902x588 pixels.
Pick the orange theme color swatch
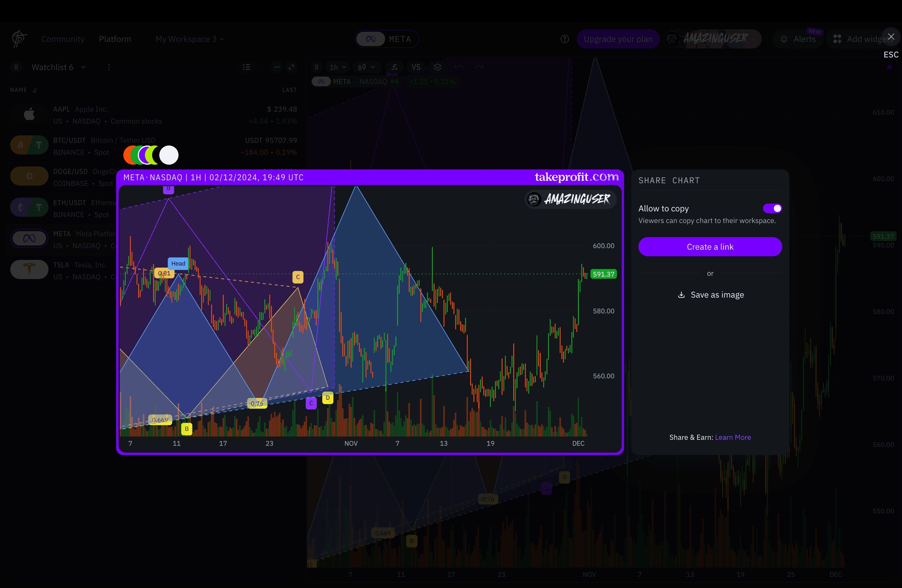tap(128, 155)
